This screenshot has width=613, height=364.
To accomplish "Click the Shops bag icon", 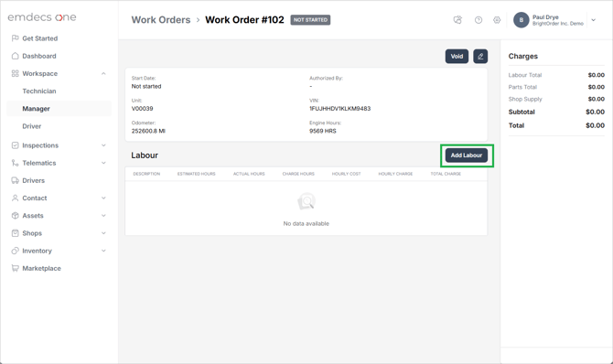I will [15, 233].
